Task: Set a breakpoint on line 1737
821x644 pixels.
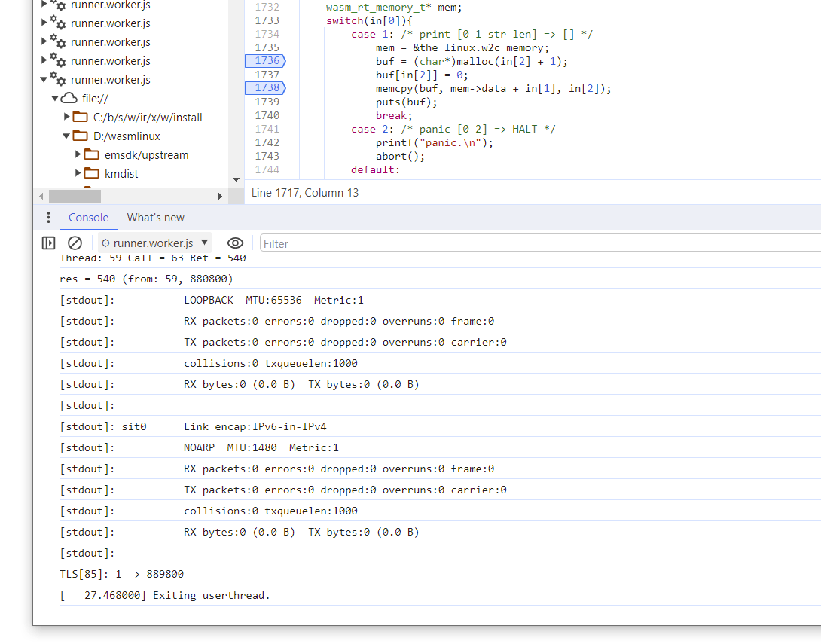Action: [x=267, y=75]
